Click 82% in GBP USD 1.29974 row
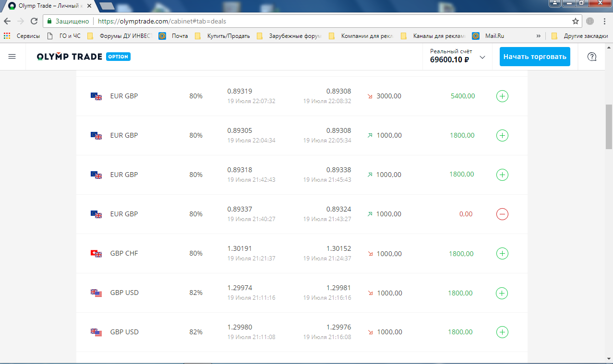Screen dimensions: 613x364 (196, 293)
